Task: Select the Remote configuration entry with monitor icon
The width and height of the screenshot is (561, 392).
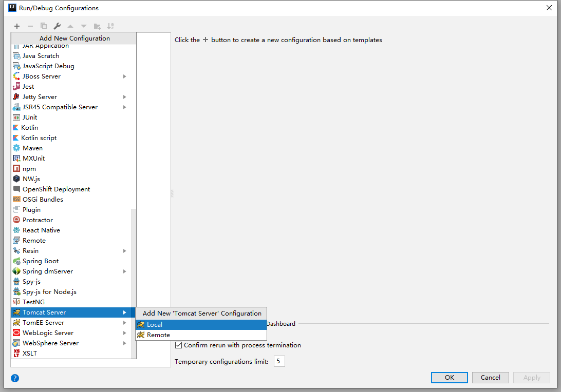Action: [71, 241]
